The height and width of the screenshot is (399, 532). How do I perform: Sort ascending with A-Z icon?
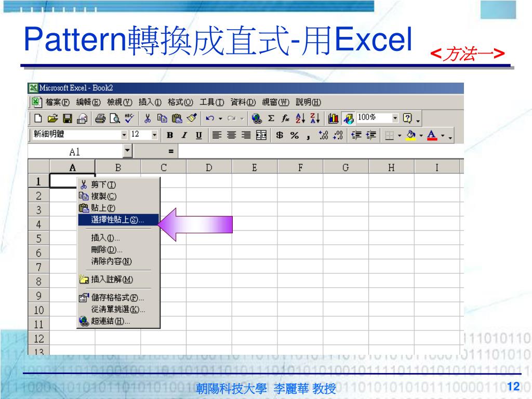tap(300, 118)
